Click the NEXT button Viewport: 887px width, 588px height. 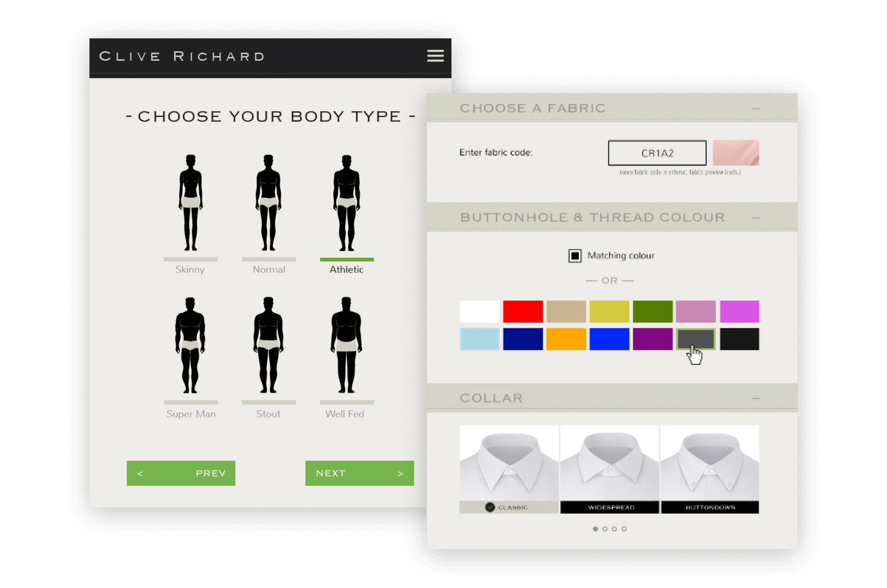point(359,473)
